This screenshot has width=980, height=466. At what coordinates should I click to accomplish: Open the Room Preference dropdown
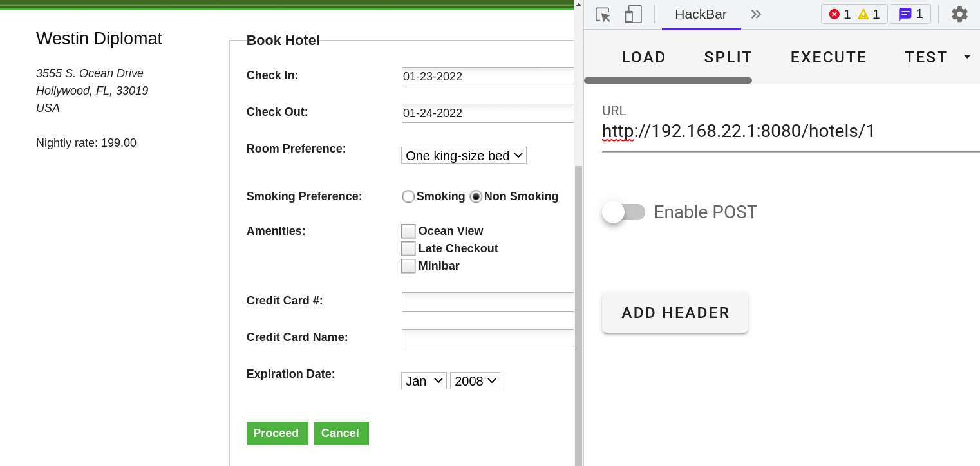pyautogui.click(x=464, y=156)
